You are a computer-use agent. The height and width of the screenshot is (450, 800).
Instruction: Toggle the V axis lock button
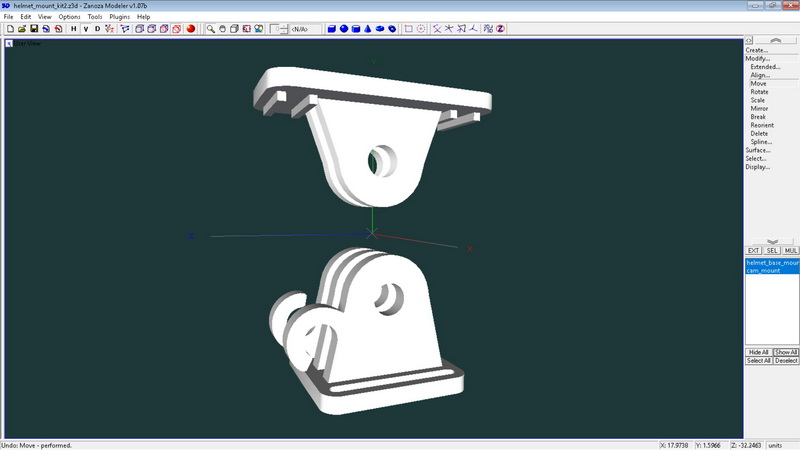coord(85,29)
